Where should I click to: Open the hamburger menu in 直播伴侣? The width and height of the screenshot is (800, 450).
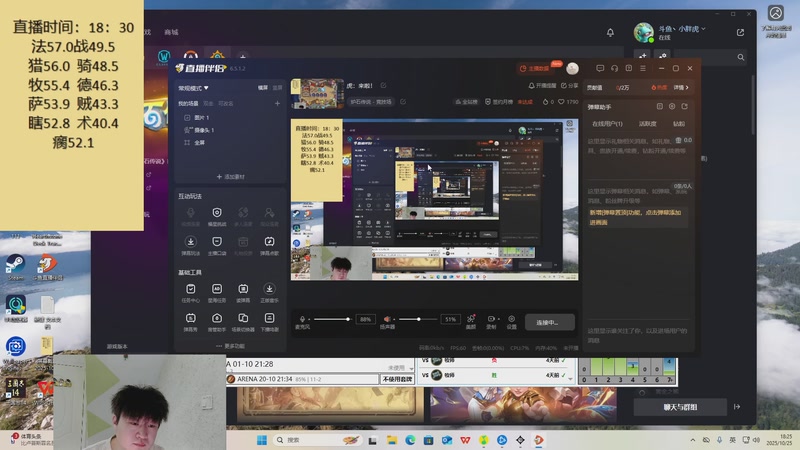643,68
